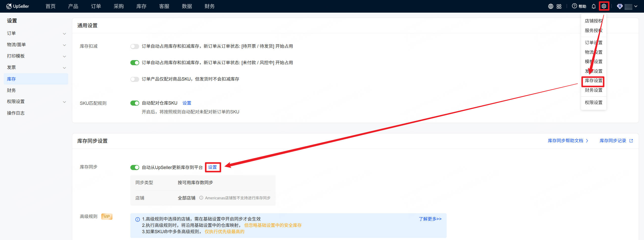The height and width of the screenshot is (240, 644).
Task: Click the VIP diamond badge icon
Action: click(x=619, y=6)
